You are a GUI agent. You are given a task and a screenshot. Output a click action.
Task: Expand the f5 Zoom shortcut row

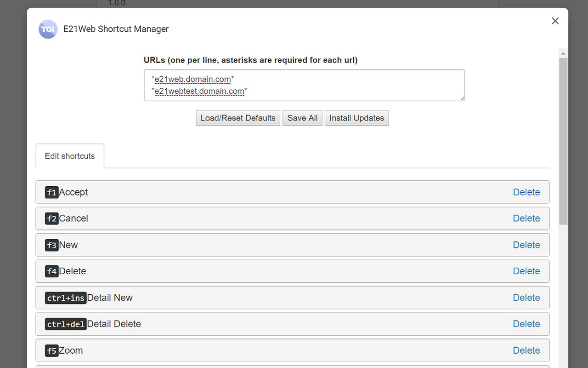click(x=292, y=351)
